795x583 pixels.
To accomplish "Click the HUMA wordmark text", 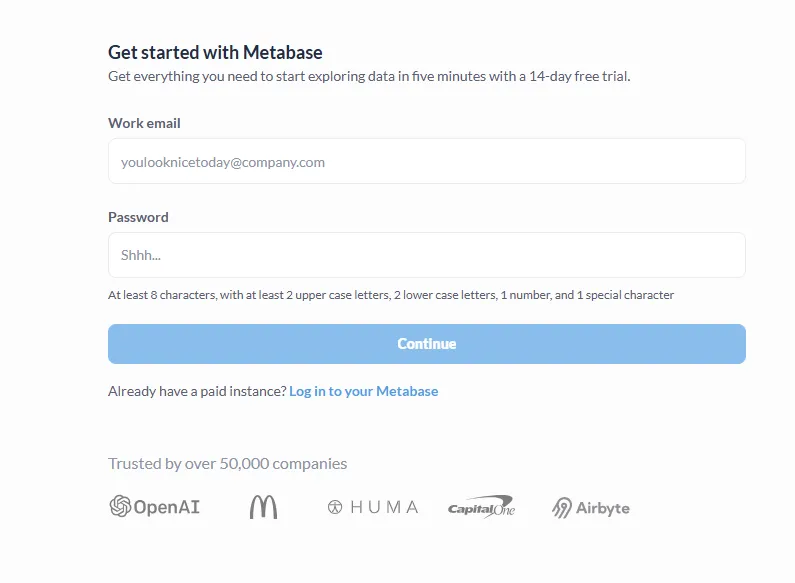I will click(384, 507).
